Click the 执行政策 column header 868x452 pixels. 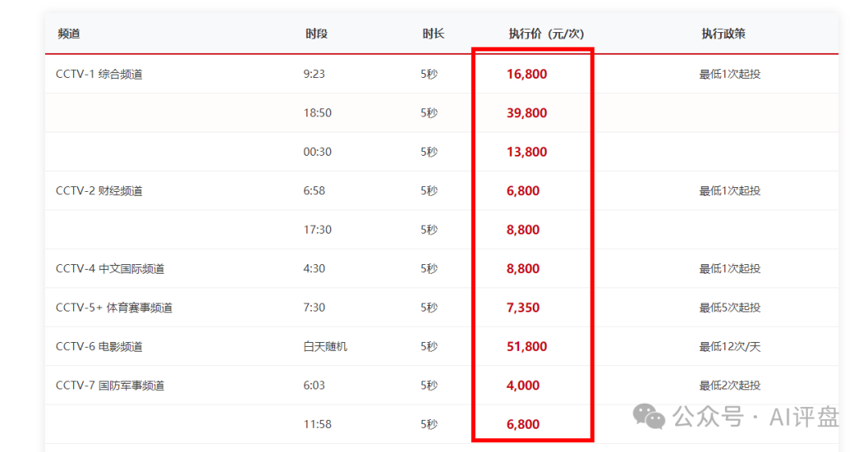pos(723,34)
